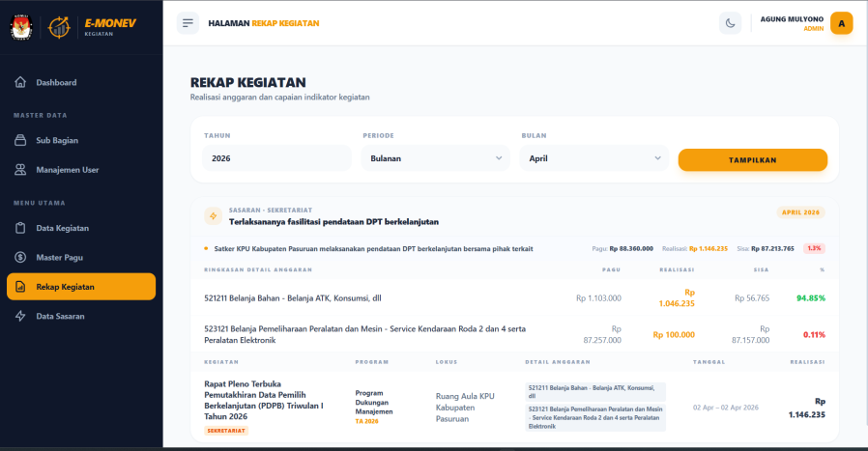Image resolution: width=868 pixels, height=451 pixels.
Task: Open the Agung Mulyono user avatar menu
Action: (x=841, y=23)
